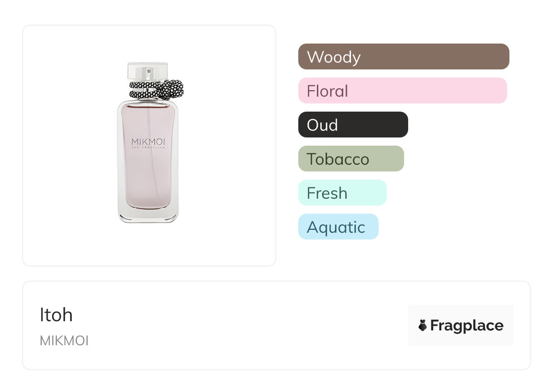
Task: Click the rope coil wrapped around the bottle neck
Action: coord(142,89)
